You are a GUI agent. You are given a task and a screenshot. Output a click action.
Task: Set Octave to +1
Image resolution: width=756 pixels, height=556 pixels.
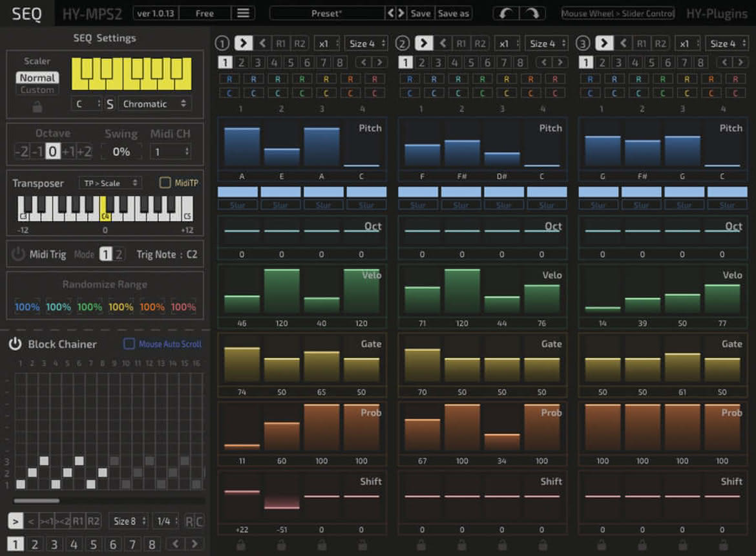68,151
